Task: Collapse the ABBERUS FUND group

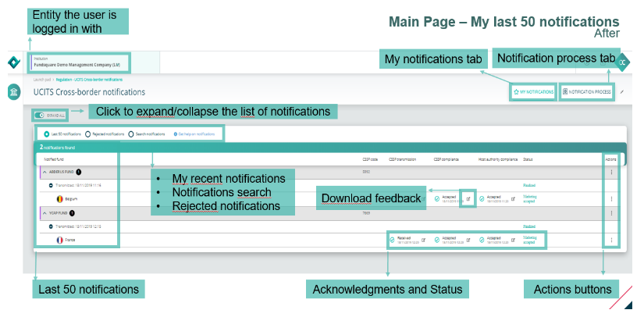Action: tap(44, 173)
